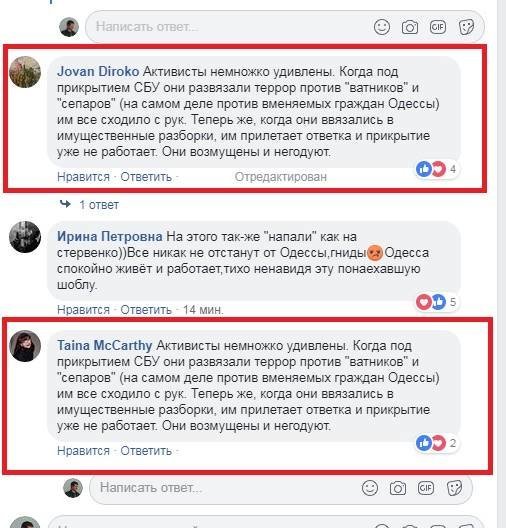Open sticker picker in top reply box
Image resolution: width=506 pixels, height=528 pixels.
[466, 27]
